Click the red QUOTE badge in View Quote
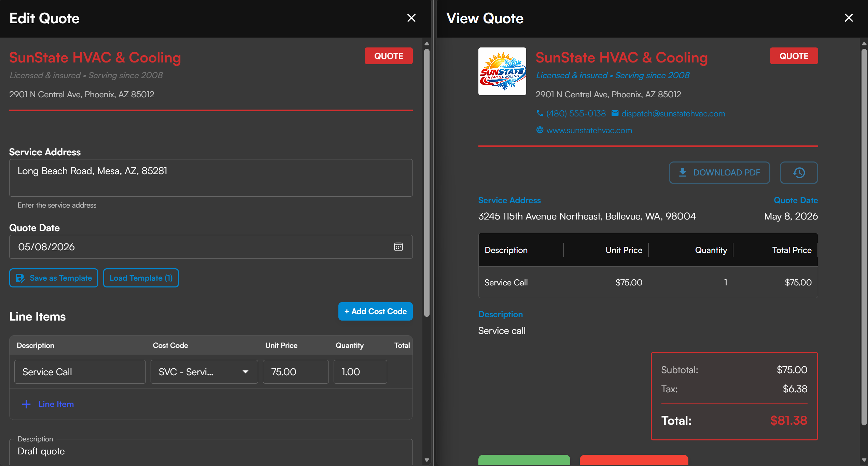 (794, 56)
